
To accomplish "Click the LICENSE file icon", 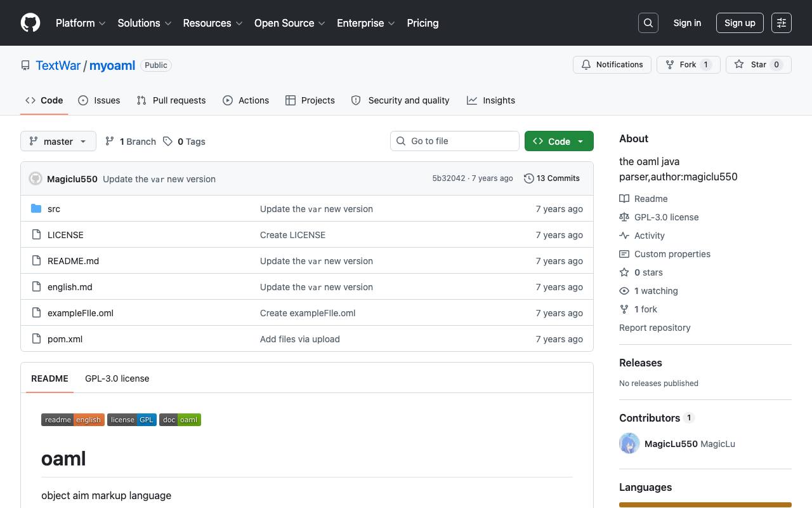I will [36, 235].
